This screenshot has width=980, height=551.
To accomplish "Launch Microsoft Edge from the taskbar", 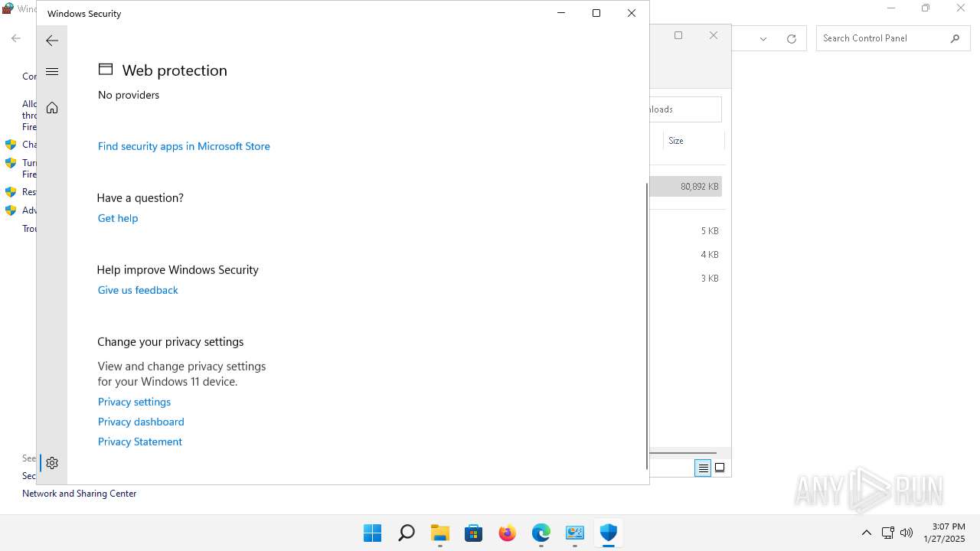I will pos(541,533).
